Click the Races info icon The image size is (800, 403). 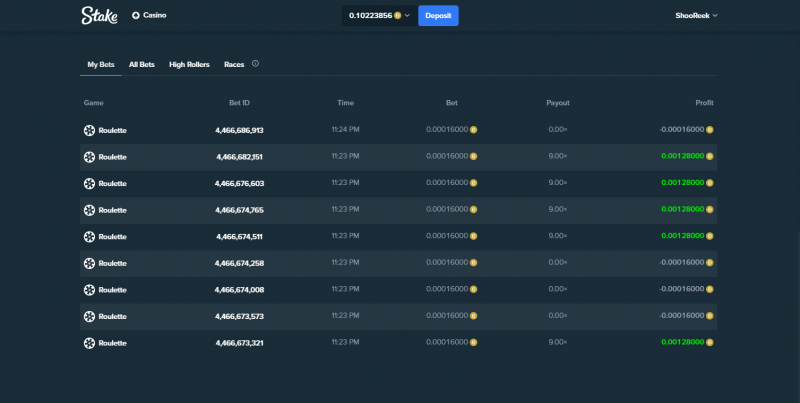pyautogui.click(x=255, y=64)
